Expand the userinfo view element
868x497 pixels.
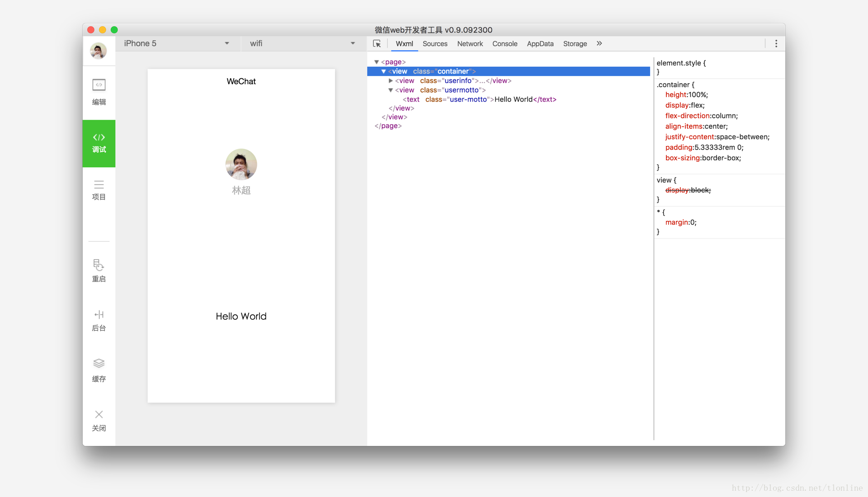(x=387, y=80)
